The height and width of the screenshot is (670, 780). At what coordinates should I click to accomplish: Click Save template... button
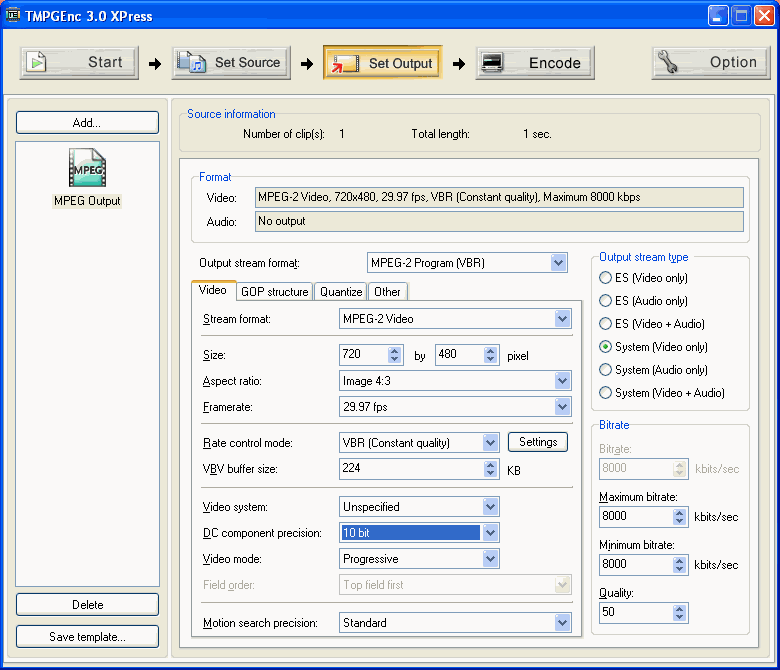click(87, 637)
